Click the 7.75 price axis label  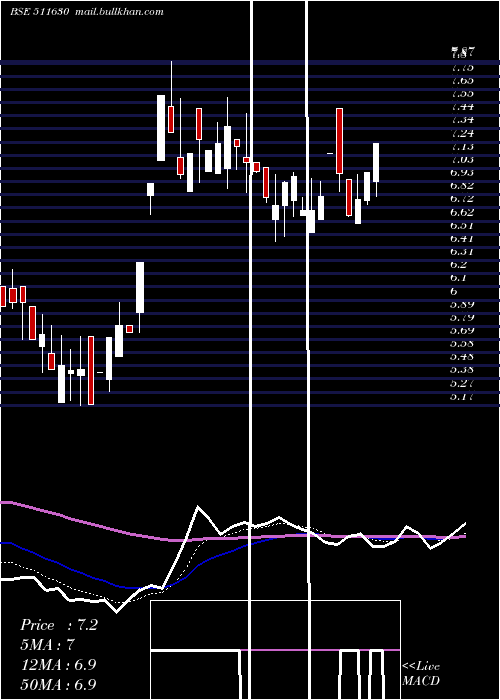462,67
